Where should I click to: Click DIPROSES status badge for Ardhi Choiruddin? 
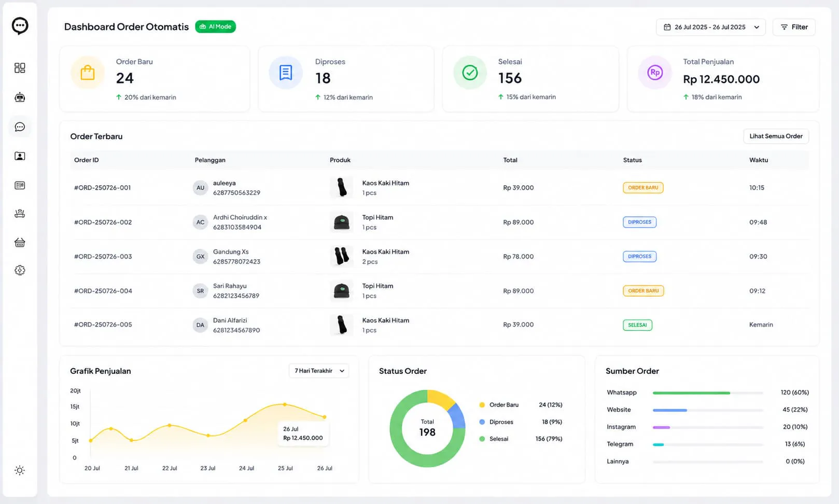pos(639,222)
